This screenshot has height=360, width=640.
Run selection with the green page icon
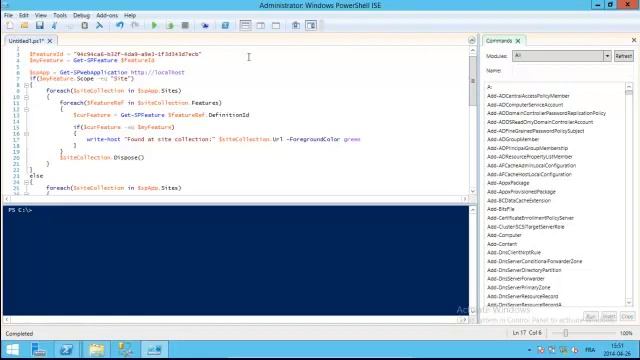click(x=170, y=25)
